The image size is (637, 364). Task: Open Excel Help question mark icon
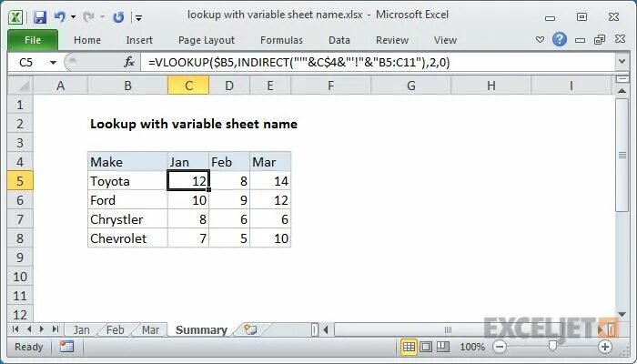click(560, 39)
